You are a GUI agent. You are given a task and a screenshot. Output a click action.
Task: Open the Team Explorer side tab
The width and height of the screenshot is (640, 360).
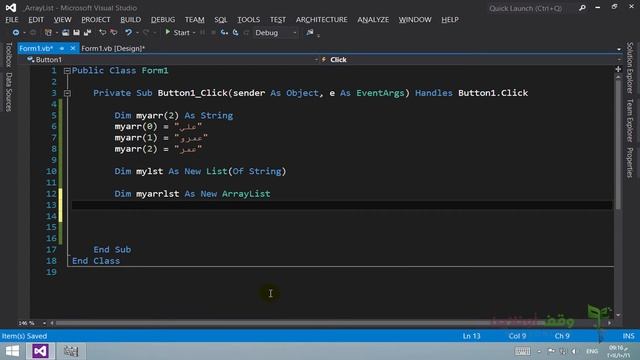[630, 120]
